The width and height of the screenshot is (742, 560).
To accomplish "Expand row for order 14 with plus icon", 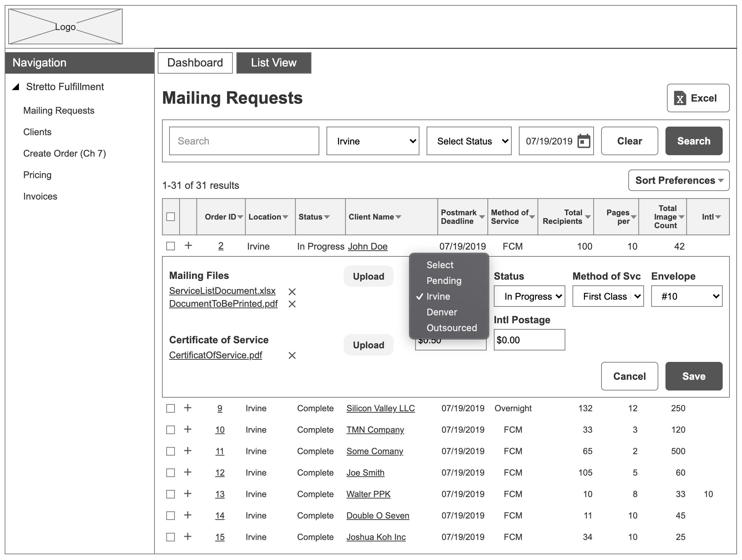I will click(x=187, y=515).
